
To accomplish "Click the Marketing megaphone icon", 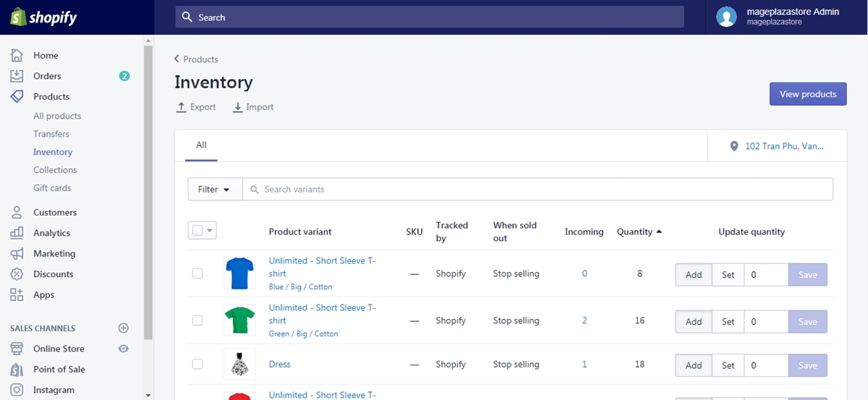I will pos(17,253).
